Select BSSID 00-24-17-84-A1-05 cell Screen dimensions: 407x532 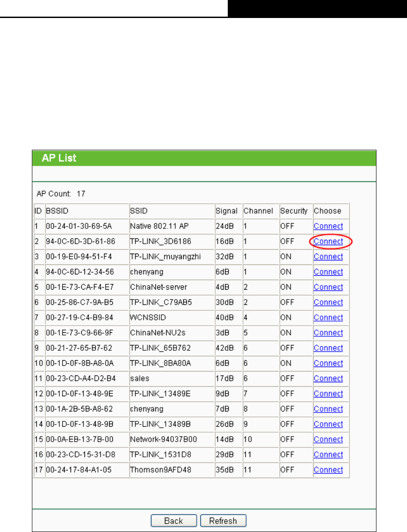click(87, 470)
